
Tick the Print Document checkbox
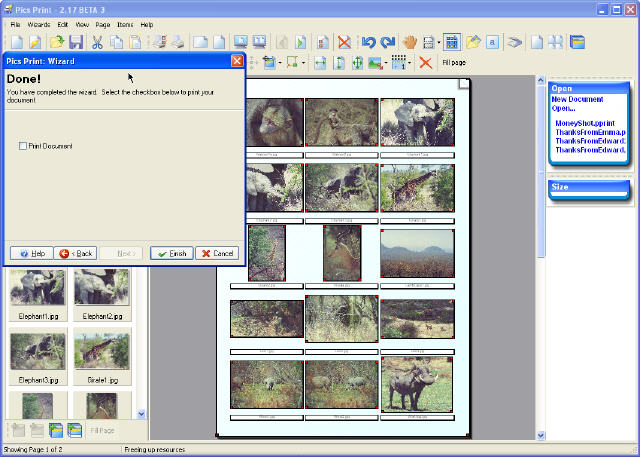click(23, 146)
